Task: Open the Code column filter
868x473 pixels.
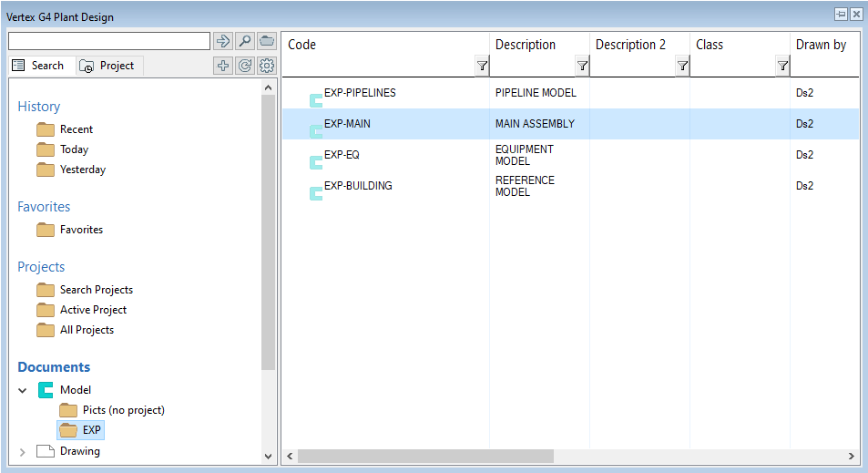Action: click(482, 66)
